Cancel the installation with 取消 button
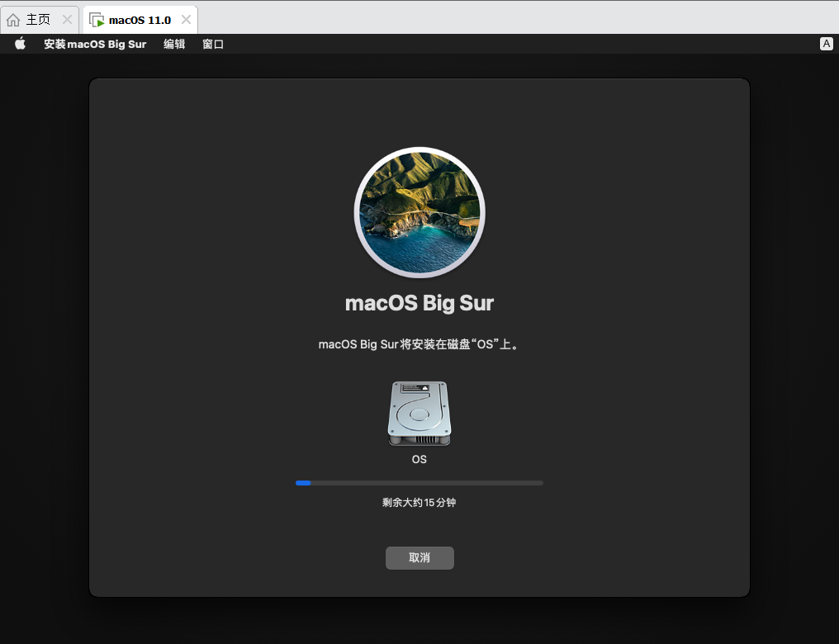 coord(419,558)
